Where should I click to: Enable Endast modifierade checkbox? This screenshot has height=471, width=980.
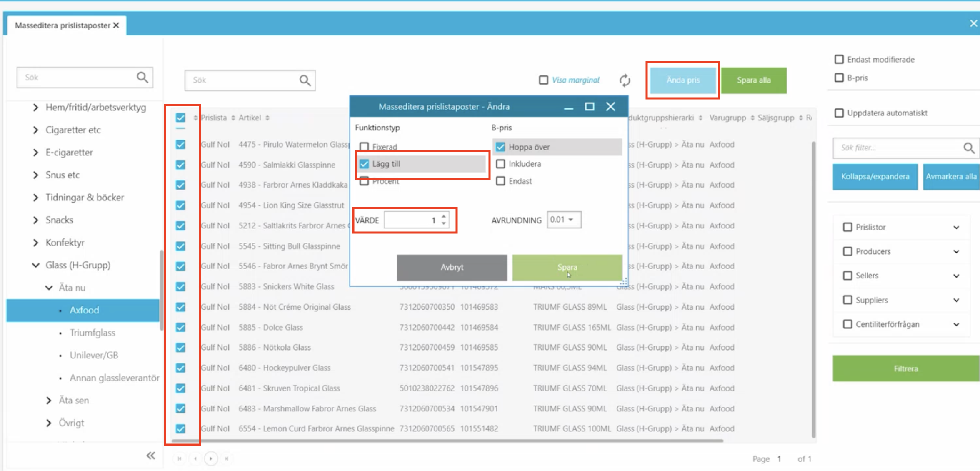pyautogui.click(x=839, y=60)
